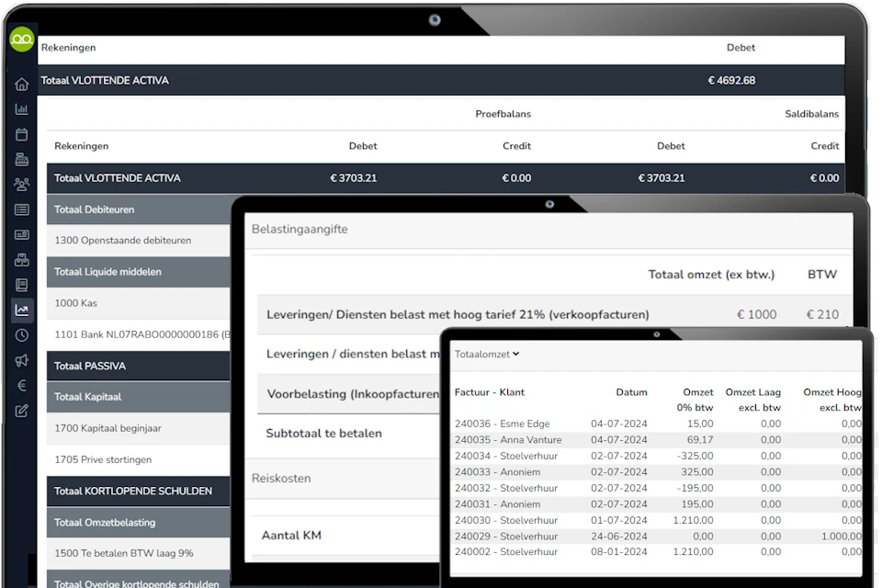
Task: Select the 1300 Openstaande debiteuren account
Action: pyautogui.click(x=122, y=241)
